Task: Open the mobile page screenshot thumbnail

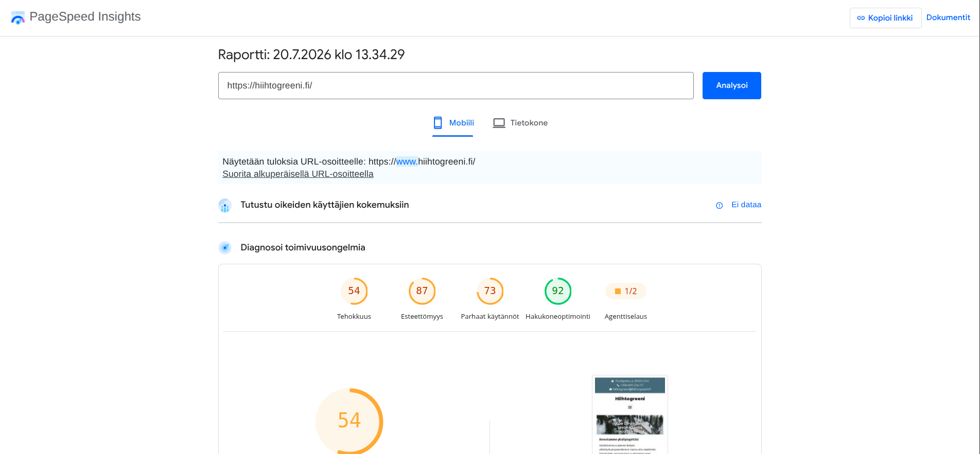Action: coord(630,414)
